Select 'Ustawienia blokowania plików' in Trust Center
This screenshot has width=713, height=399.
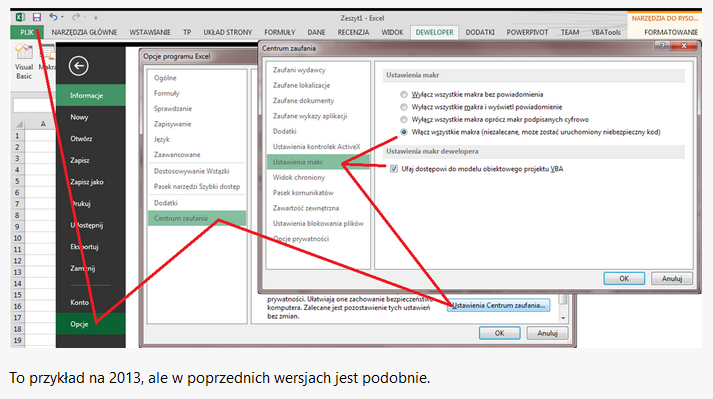[318, 223]
